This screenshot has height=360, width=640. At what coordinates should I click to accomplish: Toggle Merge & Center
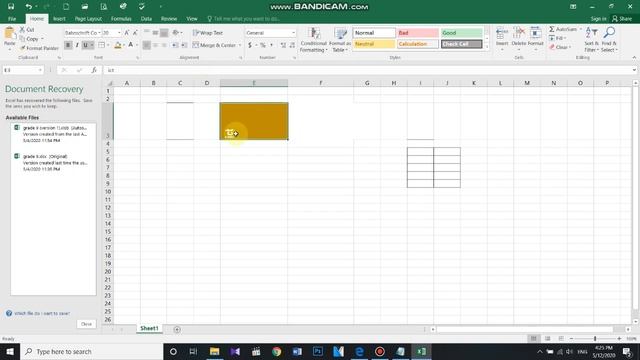tap(214, 45)
